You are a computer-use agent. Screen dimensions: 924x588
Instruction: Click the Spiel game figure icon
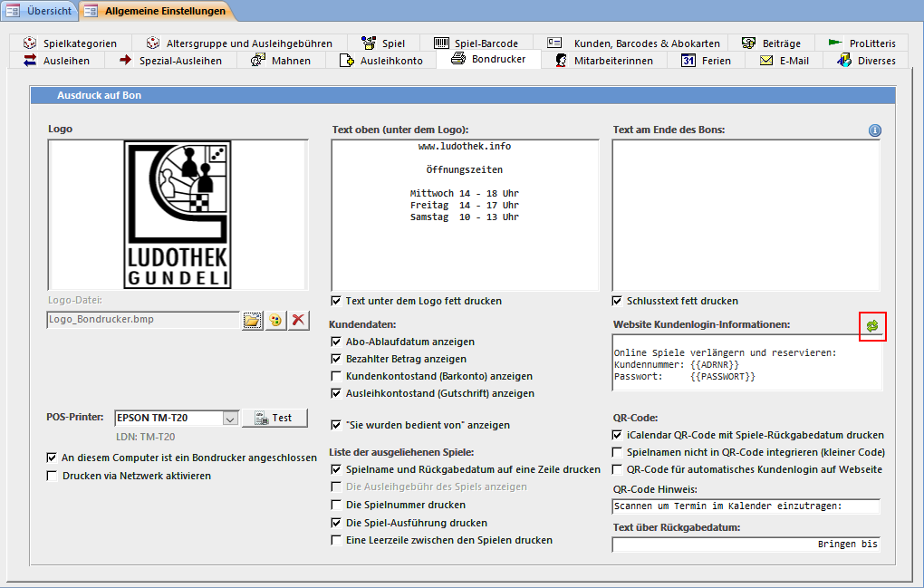click(x=369, y=43)
